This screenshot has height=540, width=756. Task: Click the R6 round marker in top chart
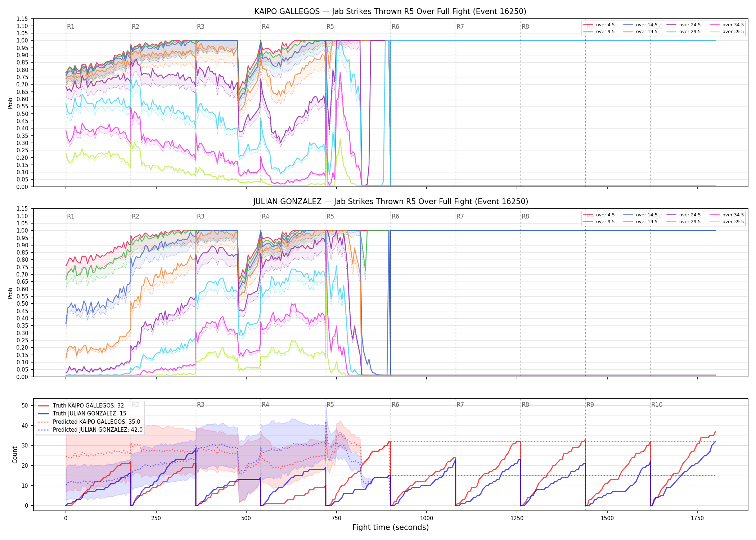(395, 27)
